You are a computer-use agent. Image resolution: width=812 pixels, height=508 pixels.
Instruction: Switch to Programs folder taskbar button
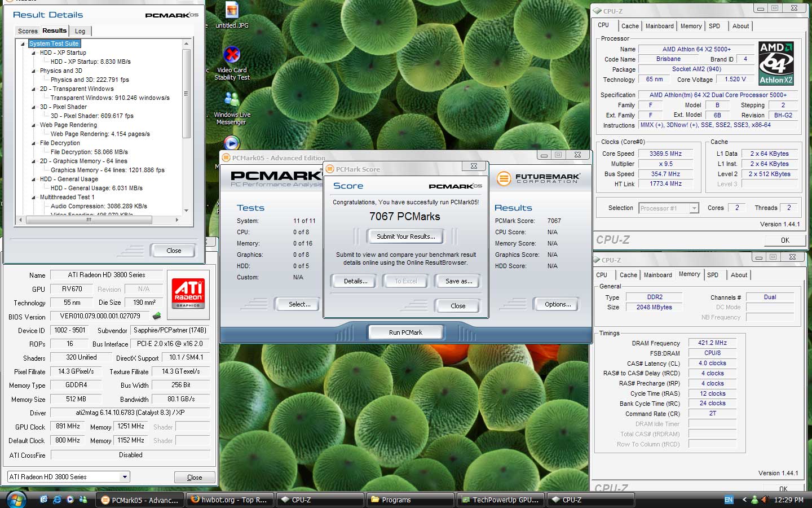point(410,500)
